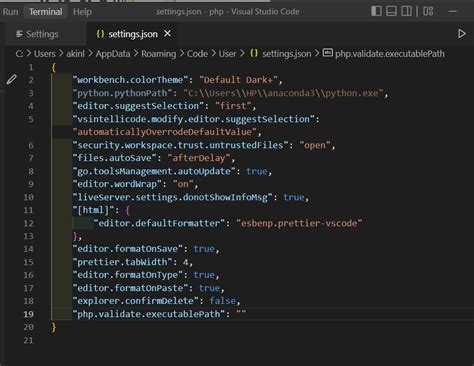
Task: Open the Terminal menu
Action: point(46,12)
